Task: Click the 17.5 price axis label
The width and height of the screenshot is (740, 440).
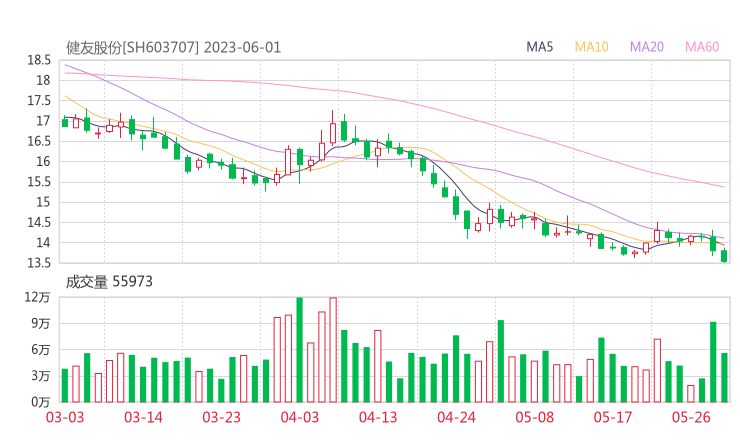Action: 39,101
